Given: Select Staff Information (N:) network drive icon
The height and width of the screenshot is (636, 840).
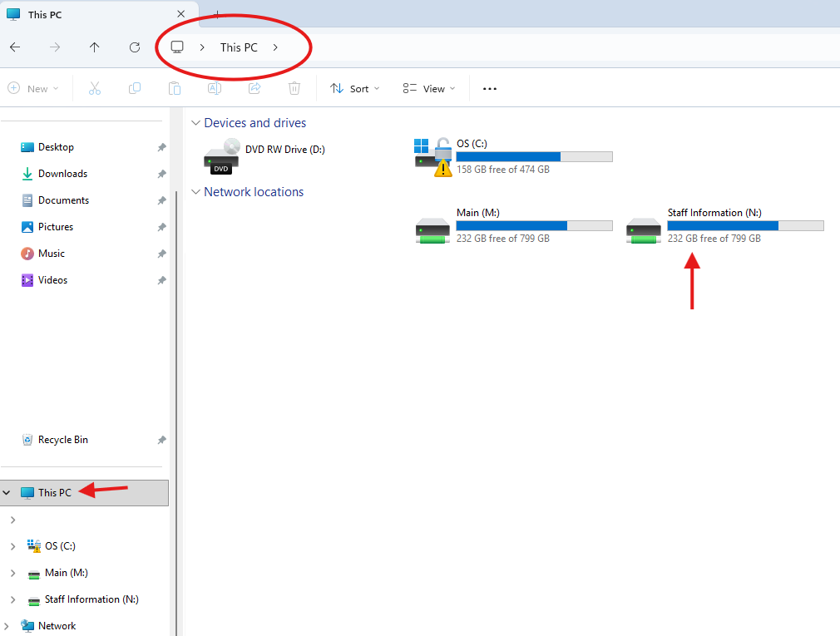Looking at the screenshot, I should tap(644, 231).
